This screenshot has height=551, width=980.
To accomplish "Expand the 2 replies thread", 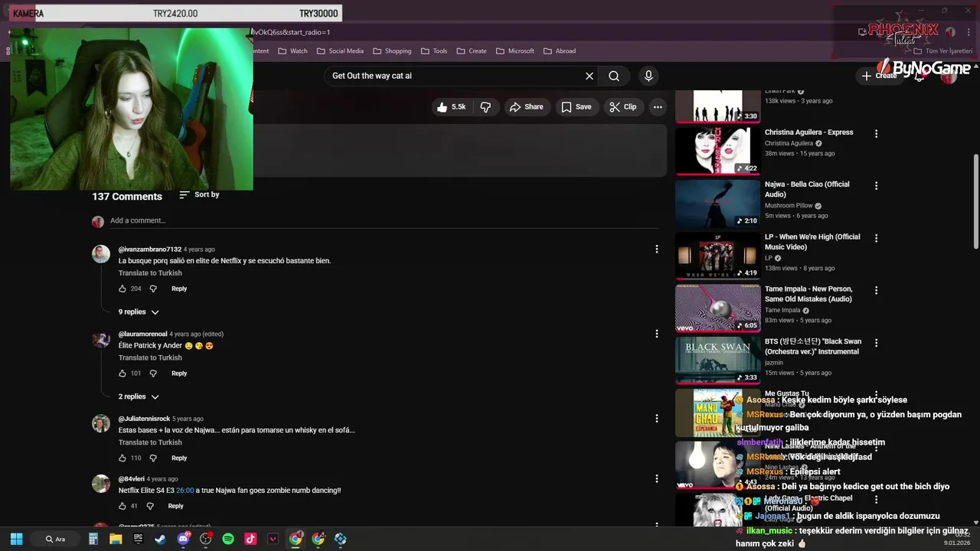I will pos(139,396).
